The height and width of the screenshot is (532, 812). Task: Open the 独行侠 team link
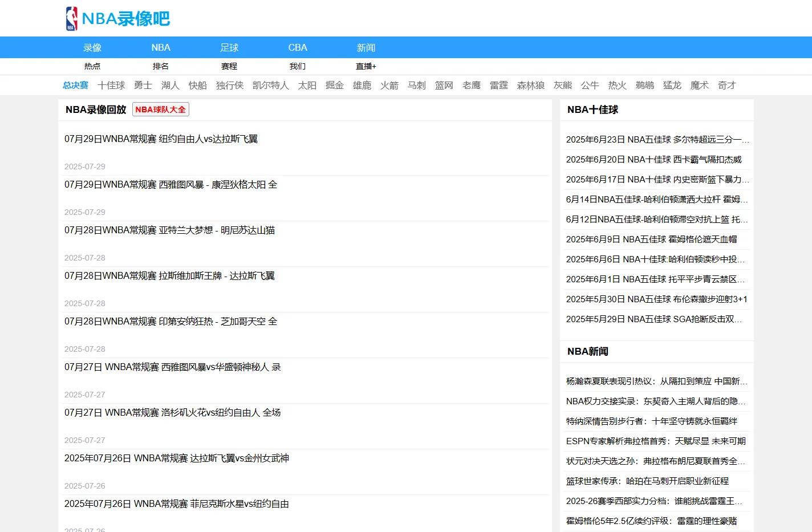point(230,86)
